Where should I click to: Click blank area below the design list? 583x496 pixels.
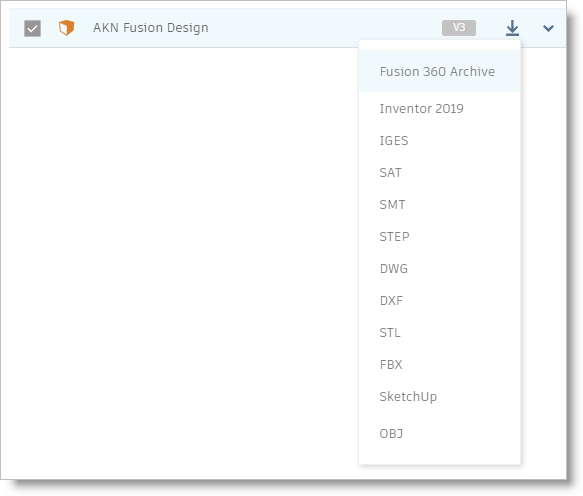click(x=178, y=260)
